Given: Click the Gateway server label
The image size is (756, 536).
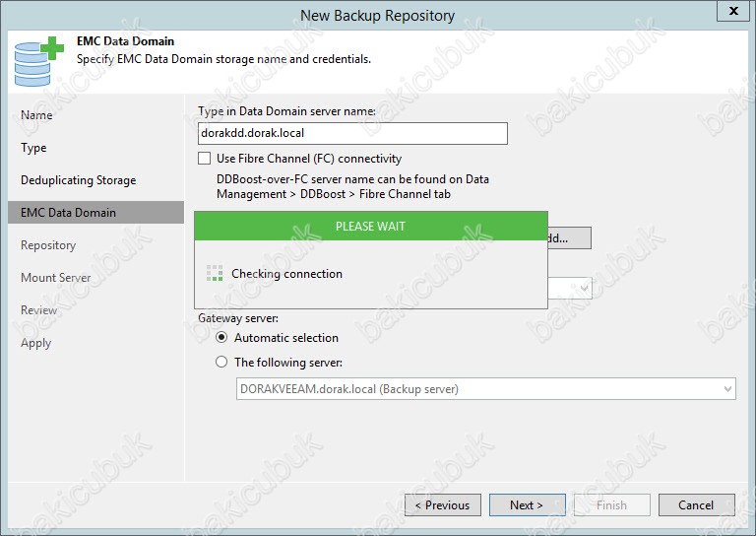Looking at the screenshot, I should click(x=238, y=318).
